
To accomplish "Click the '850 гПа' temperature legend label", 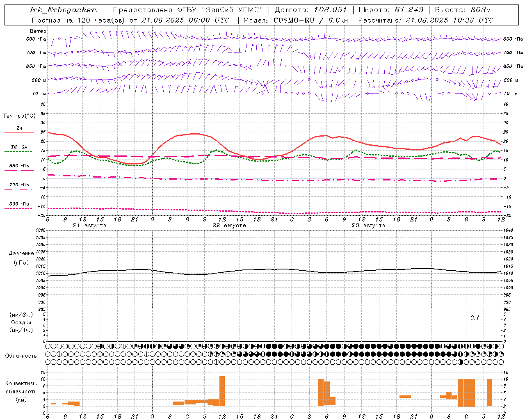I will click(x=19, y=166).
